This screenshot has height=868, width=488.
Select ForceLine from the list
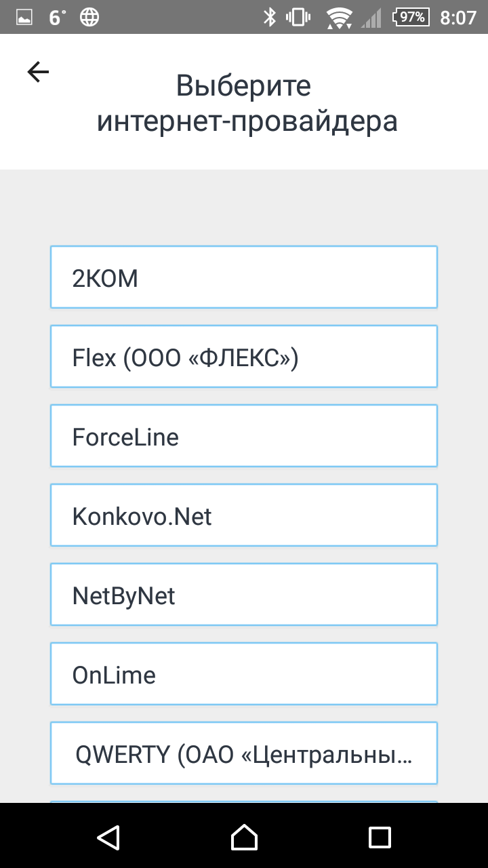pyautogui.click(x=244, y=436)
